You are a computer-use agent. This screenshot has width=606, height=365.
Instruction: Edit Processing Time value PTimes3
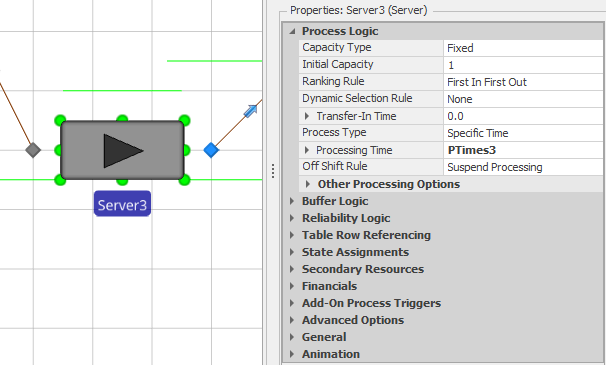point(523,150)
